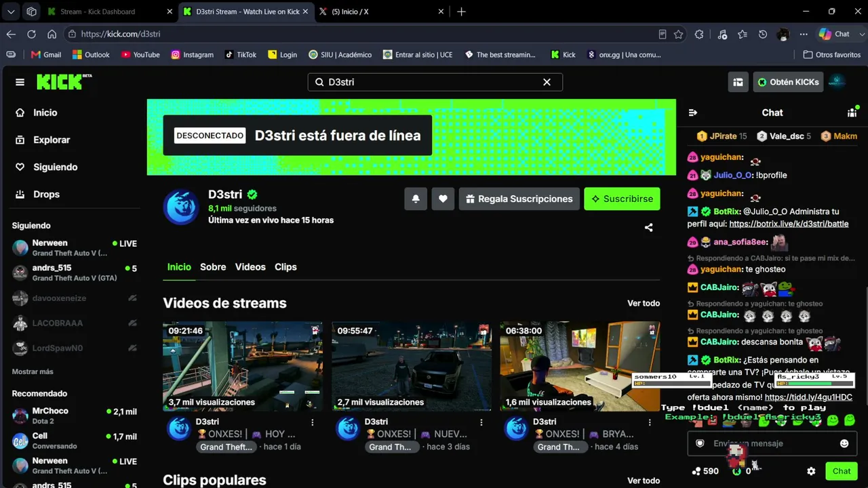Click the Regala Suscripciones button
The width and height of the screenshot is (868, 488).
click(x=519, y=199)
